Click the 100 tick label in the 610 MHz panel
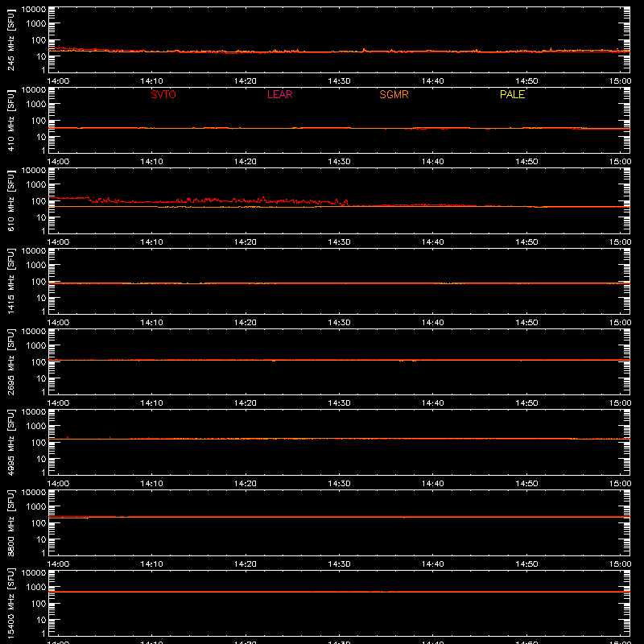 [39, 201]
